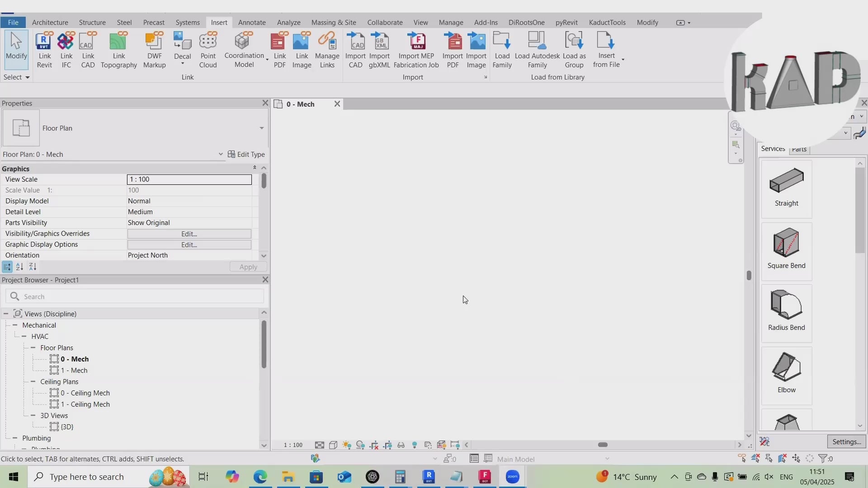Open the Select panel dropdown
Screen dimensions: 868x488
[x=16, y=77]
